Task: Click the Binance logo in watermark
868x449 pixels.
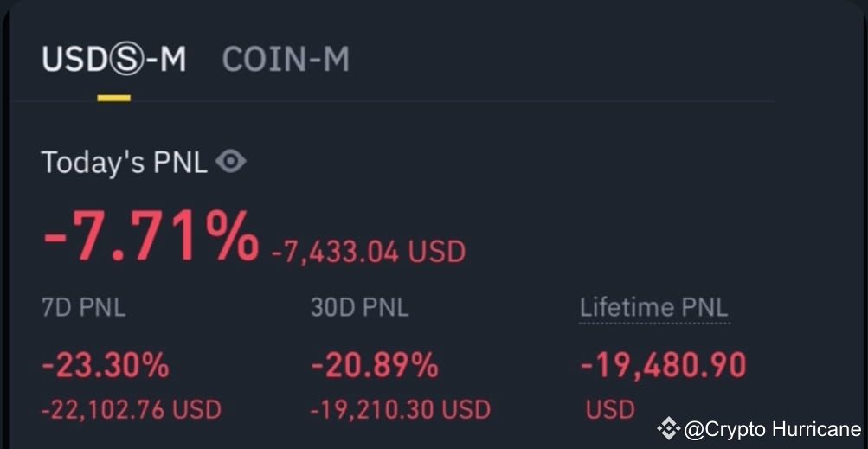Action: (x=669, y=428)
